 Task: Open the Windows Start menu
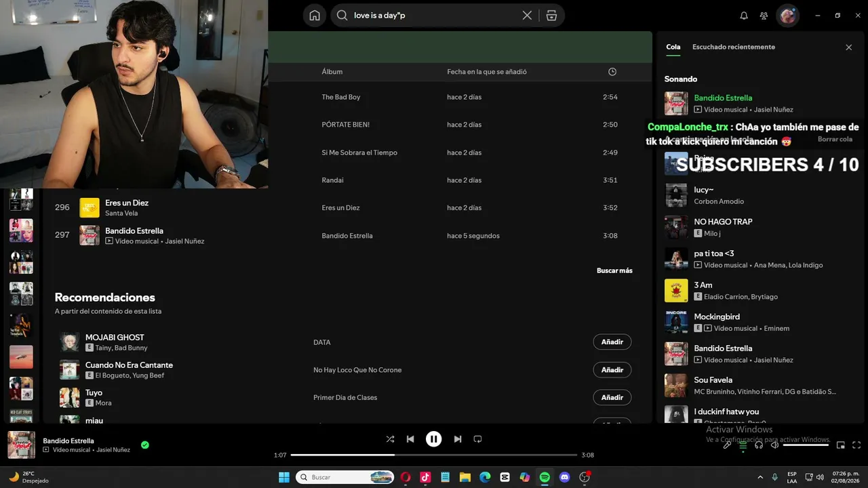click(284, 477)
